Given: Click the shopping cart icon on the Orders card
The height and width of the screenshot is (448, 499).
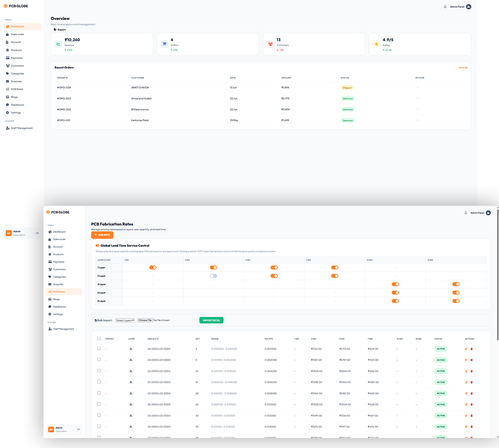Looking at the screenshot, I should (x=164, y=44).
